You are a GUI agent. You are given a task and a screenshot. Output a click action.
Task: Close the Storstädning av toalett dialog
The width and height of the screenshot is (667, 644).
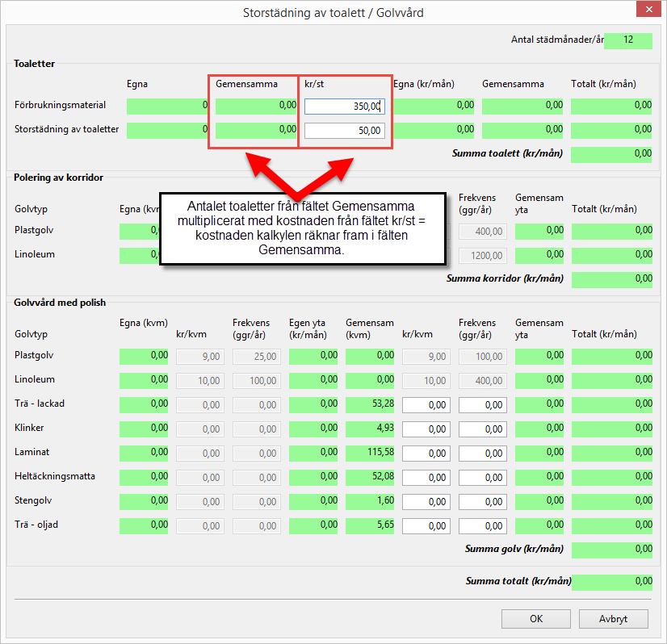click(x=648, y=12)
